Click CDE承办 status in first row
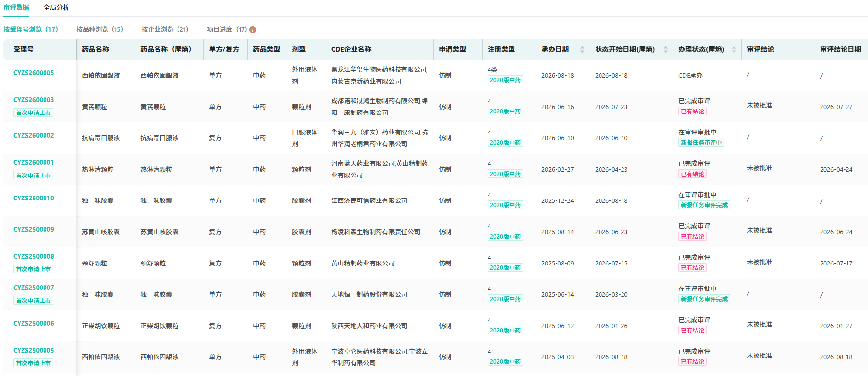 (690, 75)
